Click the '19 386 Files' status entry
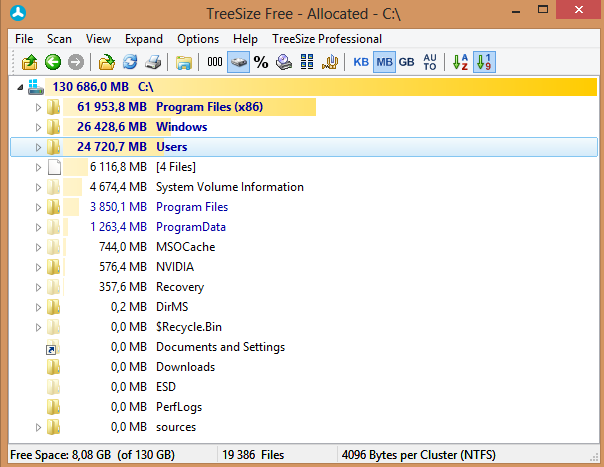 pyautogui.click(x=253, y=455)
